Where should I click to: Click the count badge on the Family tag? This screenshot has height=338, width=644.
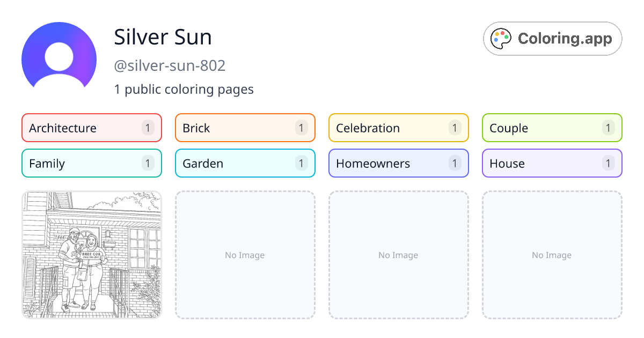click(148, 163)
